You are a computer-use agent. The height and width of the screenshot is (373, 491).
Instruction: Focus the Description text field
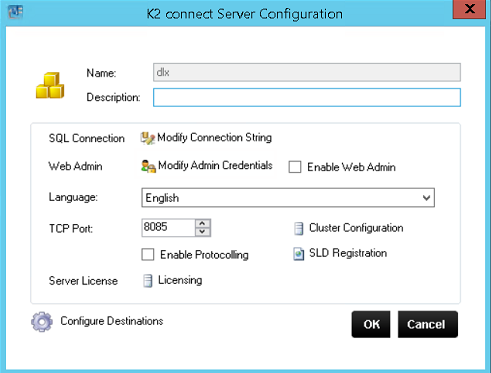[x=307, y=97]
